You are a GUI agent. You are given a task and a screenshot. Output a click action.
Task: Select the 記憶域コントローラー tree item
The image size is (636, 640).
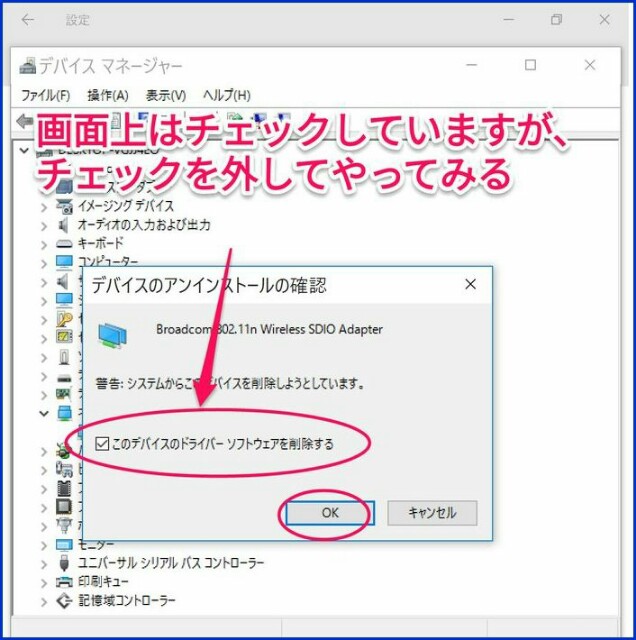[127, 600]
